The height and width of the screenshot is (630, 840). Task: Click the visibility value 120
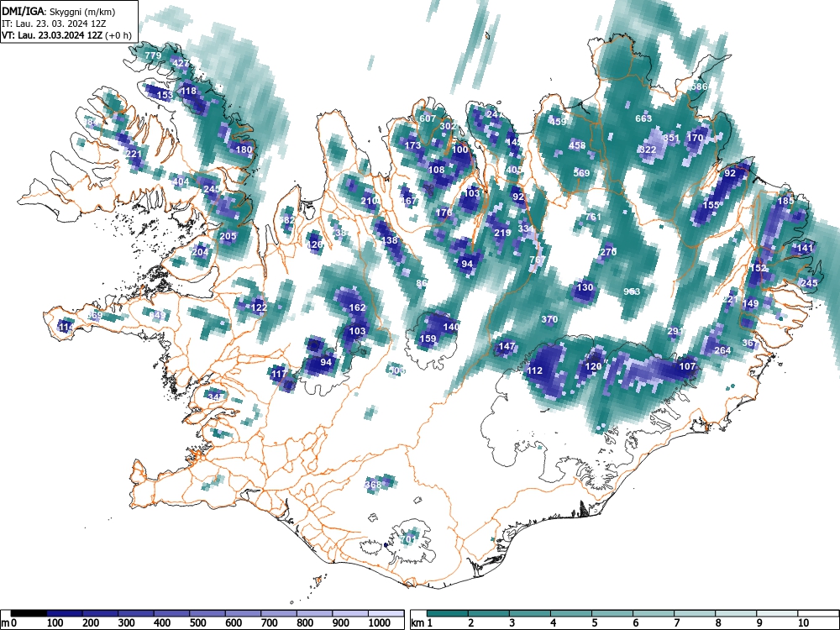click(593, 366)
